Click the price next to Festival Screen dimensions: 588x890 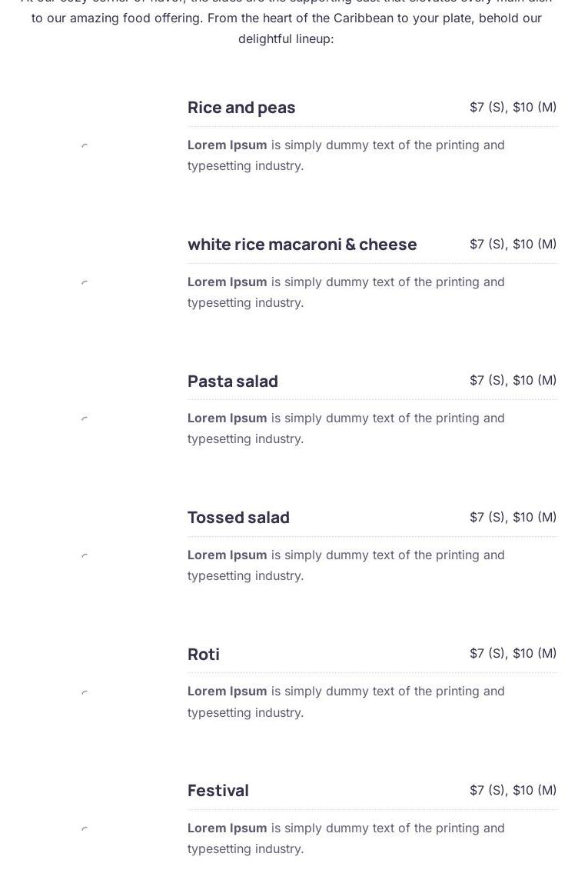(x=513, y=790)
